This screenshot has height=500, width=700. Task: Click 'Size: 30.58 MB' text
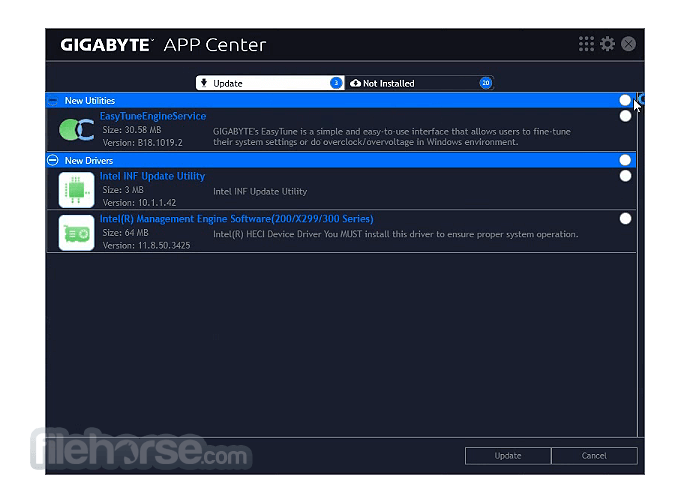pos(132,130)
